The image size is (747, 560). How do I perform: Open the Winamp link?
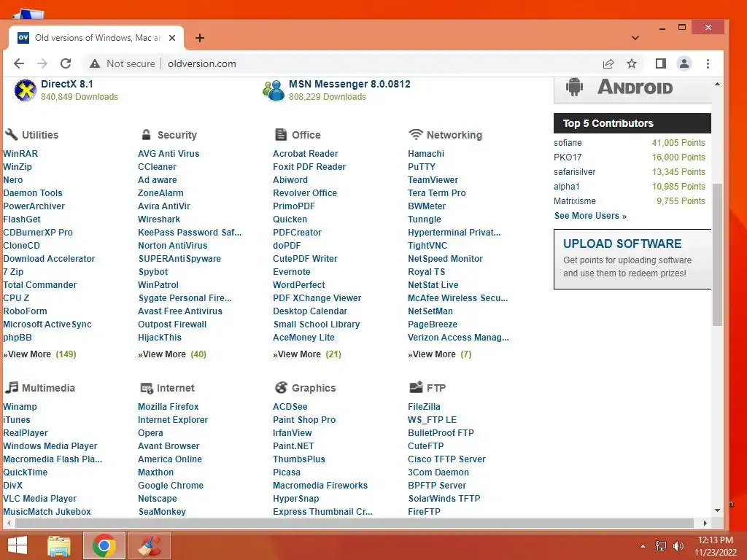(x=20, y=407)
